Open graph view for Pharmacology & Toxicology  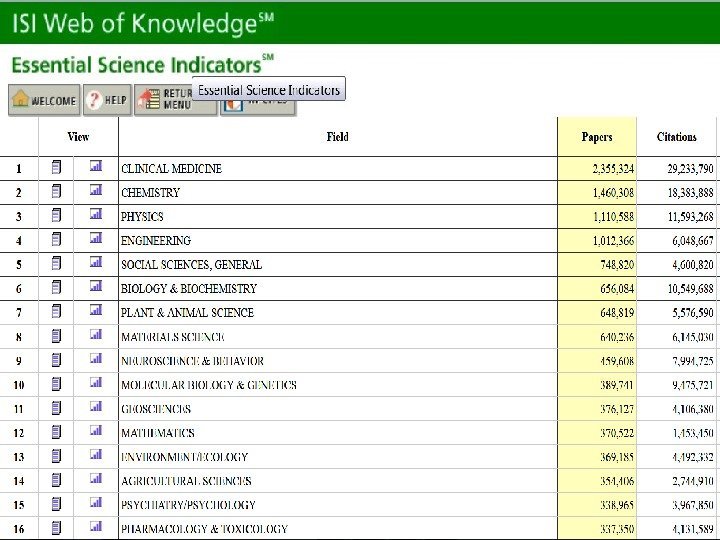point(96,526)
